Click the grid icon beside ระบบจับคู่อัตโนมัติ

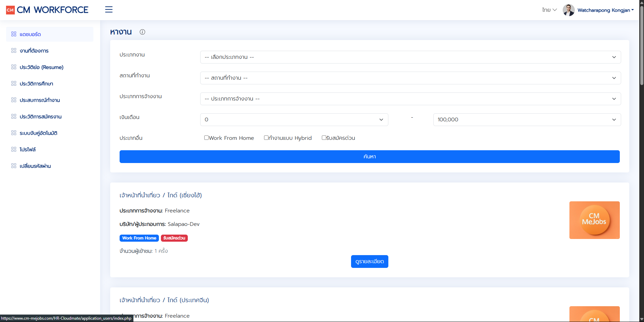pyautogui.click(x=14, y=133)
